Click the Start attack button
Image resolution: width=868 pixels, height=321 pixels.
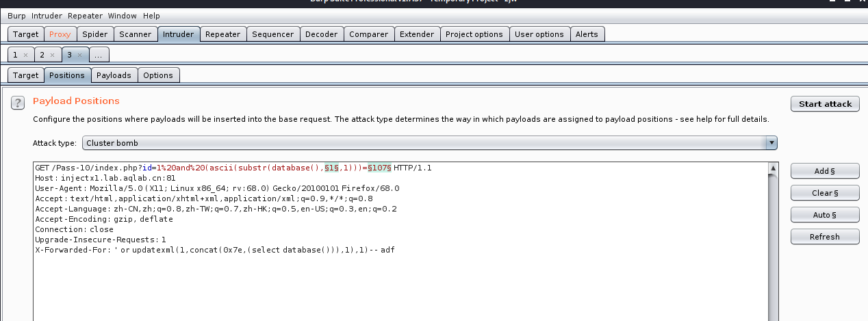(825, 104)
